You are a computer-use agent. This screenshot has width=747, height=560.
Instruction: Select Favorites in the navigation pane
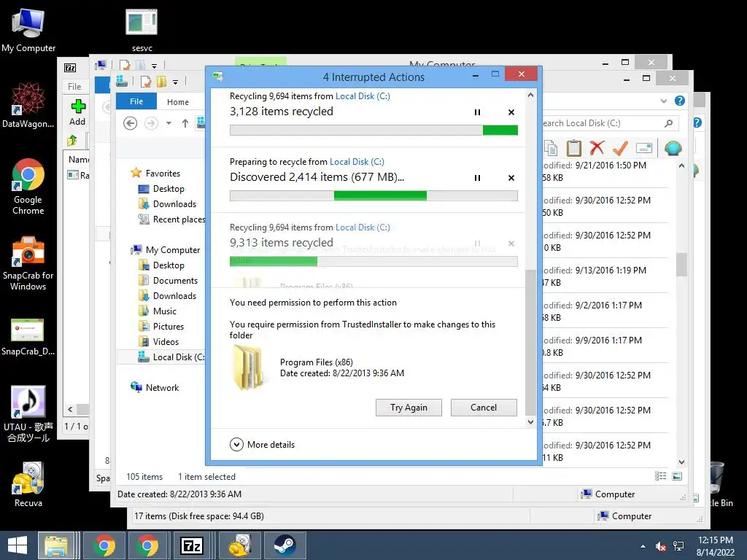pyautogui.click(x=156, y=174)
